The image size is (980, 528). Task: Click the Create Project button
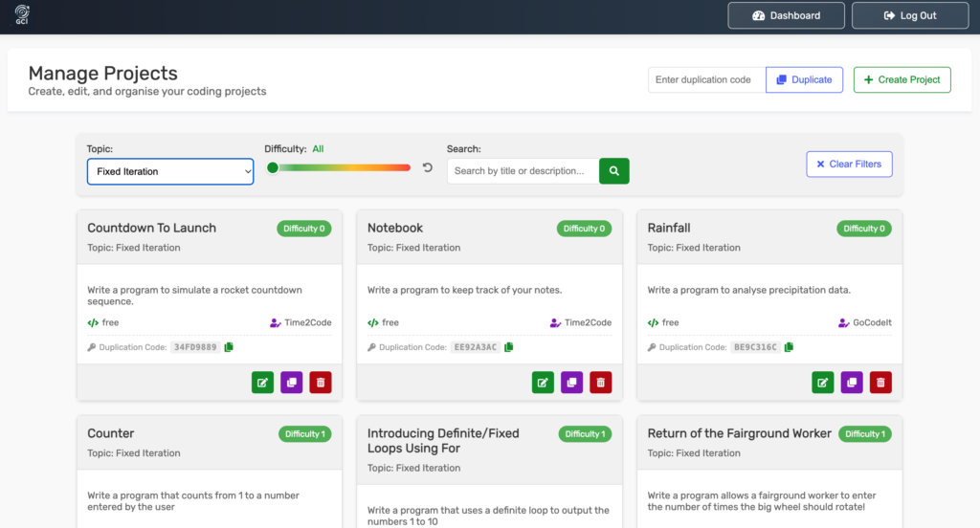902,79
